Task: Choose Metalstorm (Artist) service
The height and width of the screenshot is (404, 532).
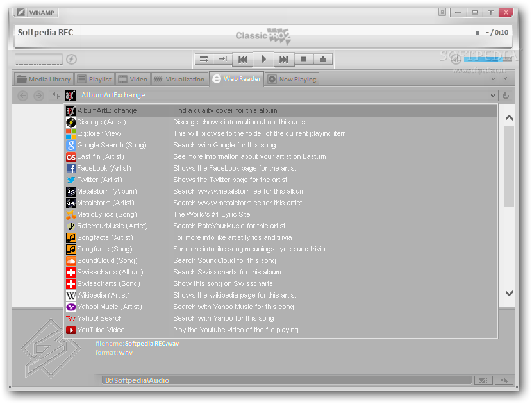Action: point(281,203)
